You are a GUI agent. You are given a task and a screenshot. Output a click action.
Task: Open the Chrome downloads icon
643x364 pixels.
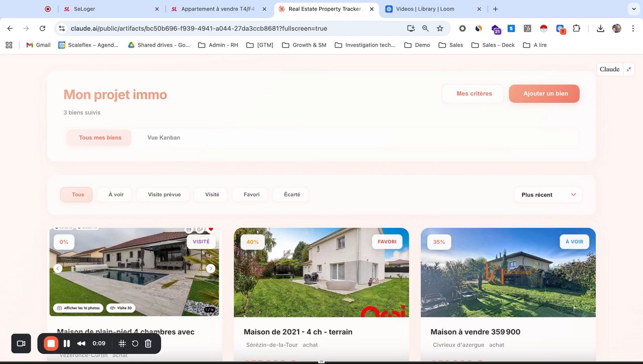tap(600, 29)
